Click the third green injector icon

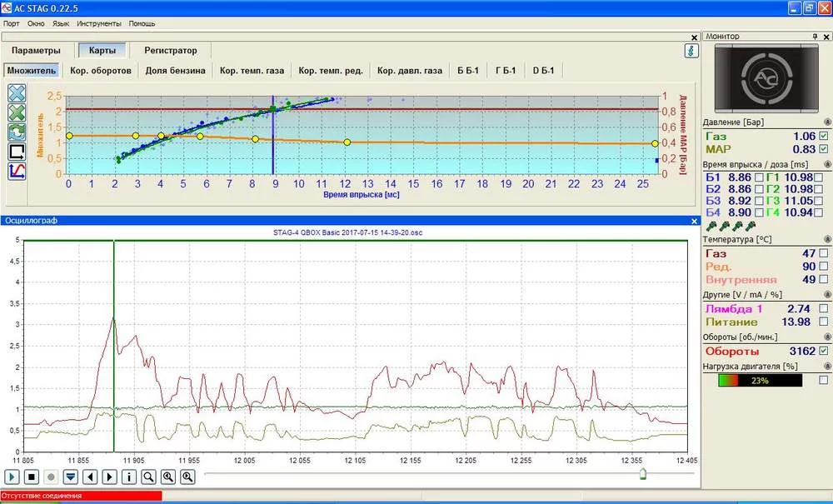(737, 227)
